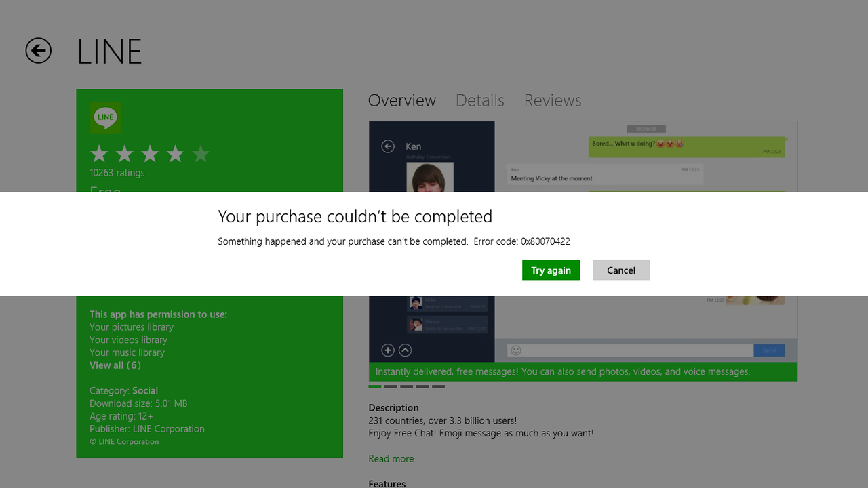868x488 pixels.
Task: Select the fifth screenshot pagination indicator
Action: 439,387
